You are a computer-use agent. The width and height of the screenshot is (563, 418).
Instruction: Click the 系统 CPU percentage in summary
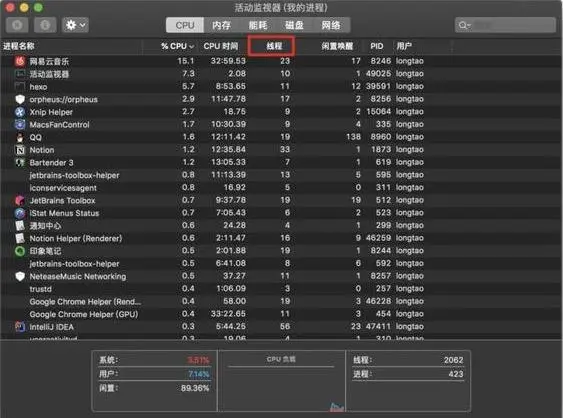198,360
